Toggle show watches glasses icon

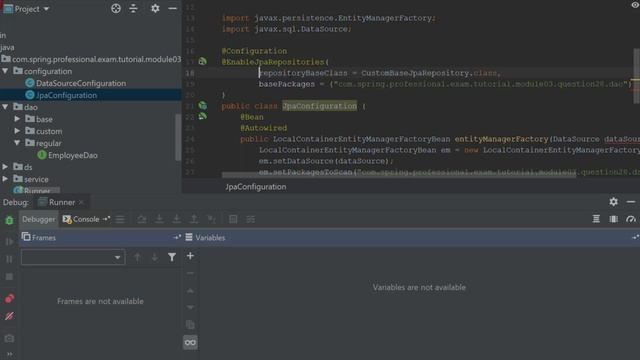[190, 342]
